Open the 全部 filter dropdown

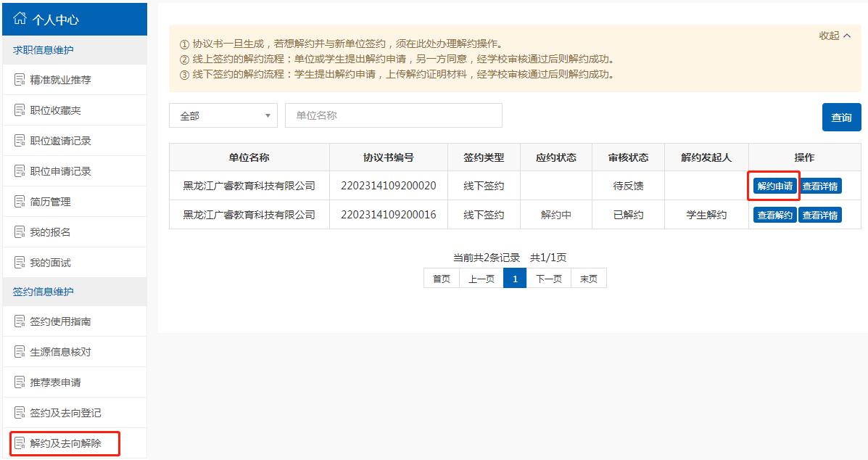pyautogui.click(x=223, y=115)
